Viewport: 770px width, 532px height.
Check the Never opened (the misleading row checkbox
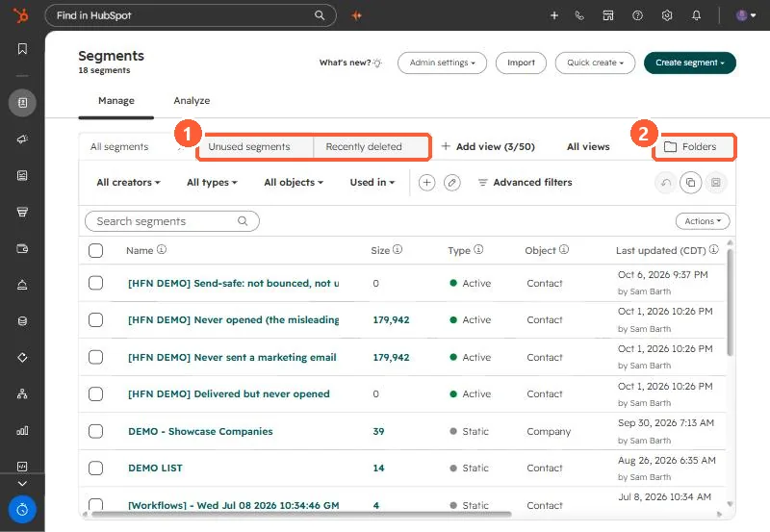95,320
